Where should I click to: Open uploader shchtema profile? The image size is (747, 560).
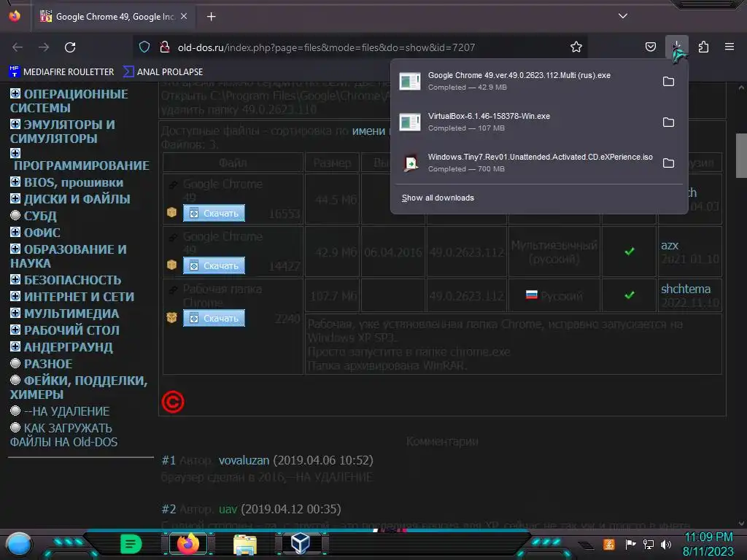(x=686, y=289)
